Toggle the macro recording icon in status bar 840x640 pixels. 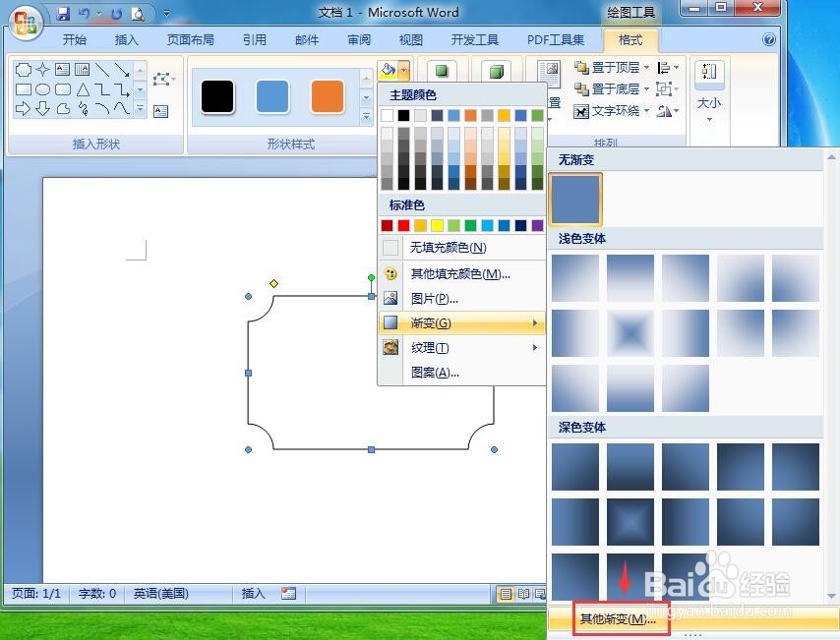coord(287,594)
